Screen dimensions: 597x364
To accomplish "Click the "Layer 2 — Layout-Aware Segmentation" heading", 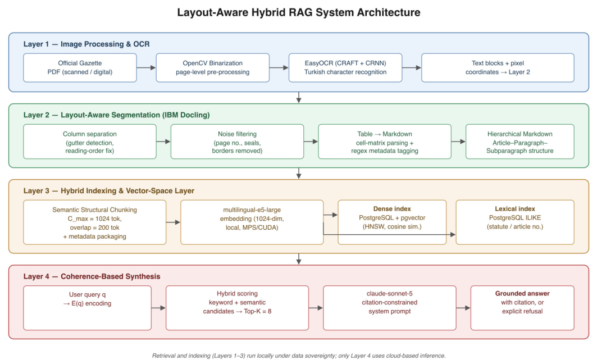I will tap(116, 115).
